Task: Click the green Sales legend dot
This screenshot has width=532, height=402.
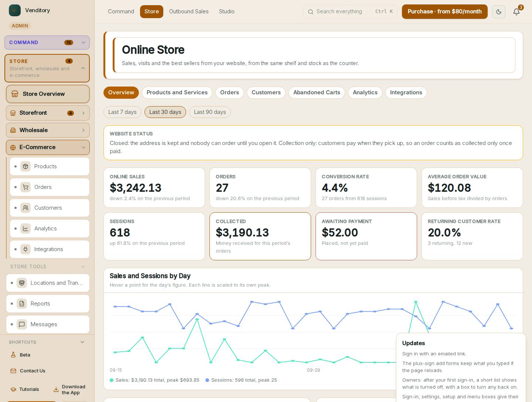Action: tap(112, 380)
